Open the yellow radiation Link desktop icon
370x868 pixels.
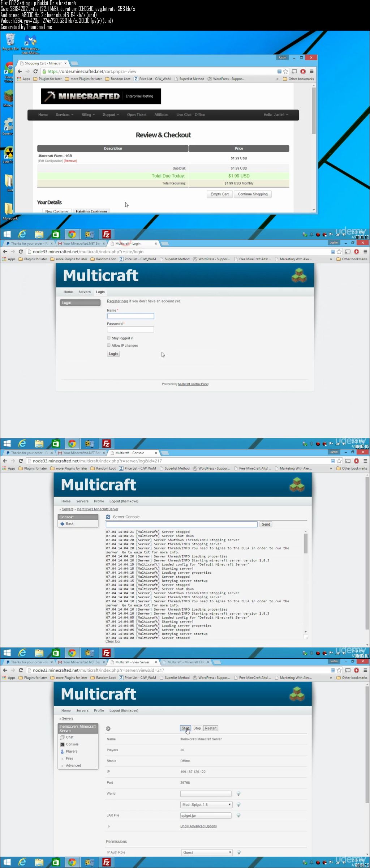point(8,155)
